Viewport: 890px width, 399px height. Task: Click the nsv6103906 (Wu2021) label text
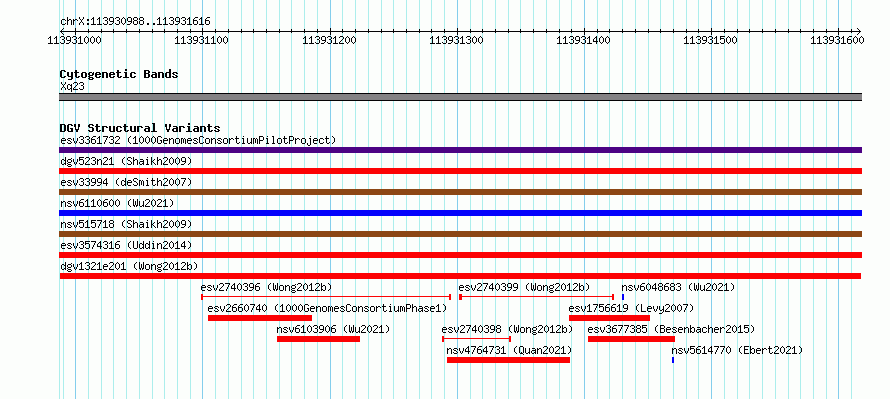pos(334,329)
